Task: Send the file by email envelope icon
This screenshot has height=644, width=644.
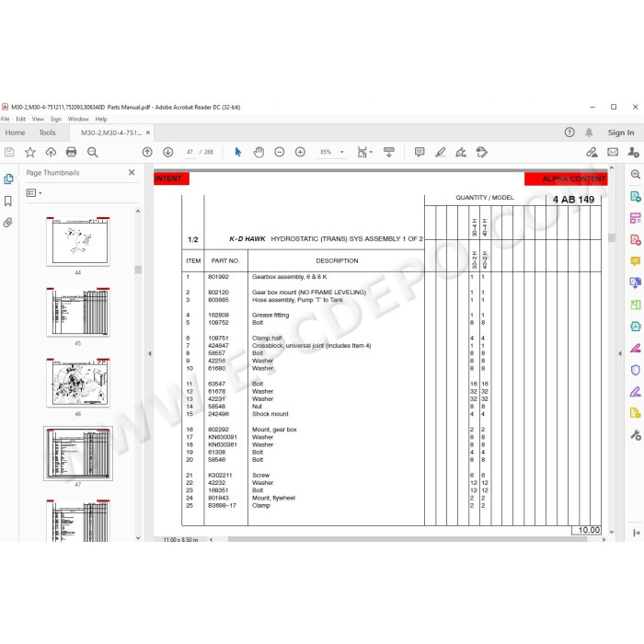Action: [x=613, y=153]
